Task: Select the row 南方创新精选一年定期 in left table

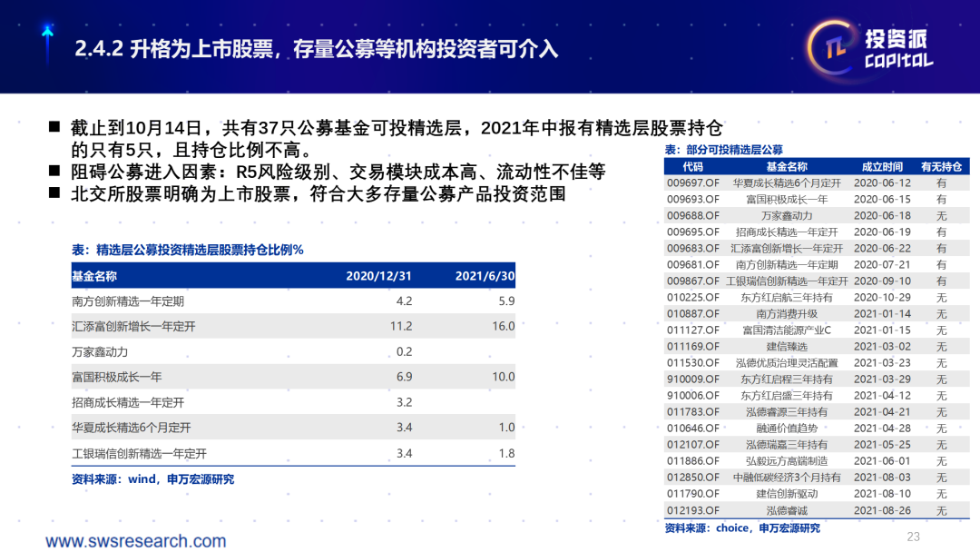Action: coord(293,301)
